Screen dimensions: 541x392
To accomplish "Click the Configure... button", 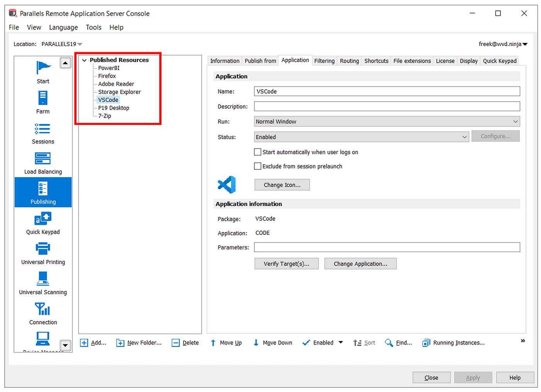I will [x=495, y=136].
